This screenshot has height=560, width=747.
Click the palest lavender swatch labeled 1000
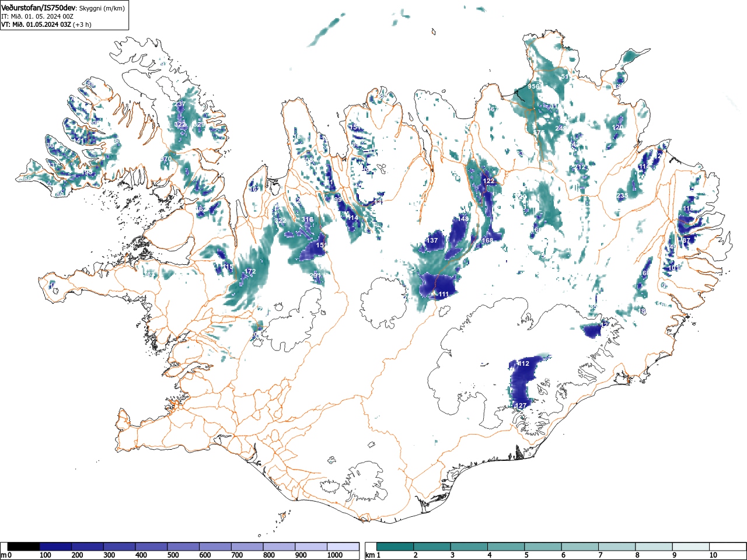tap(343, 547)
